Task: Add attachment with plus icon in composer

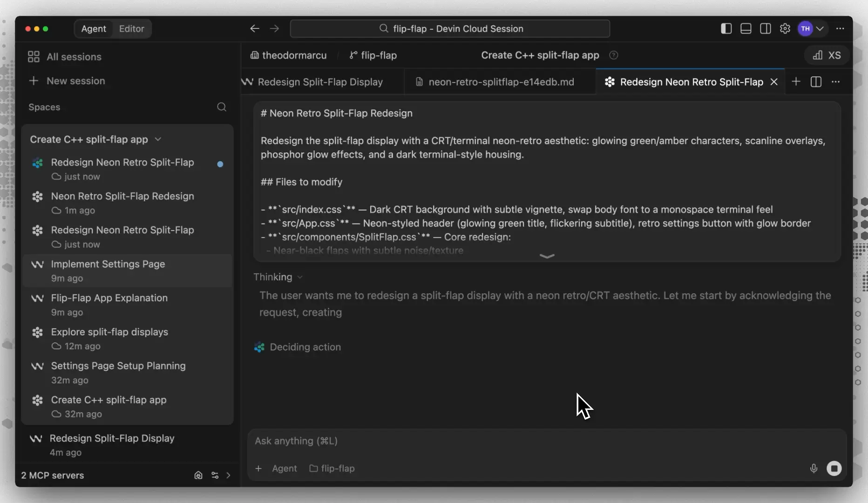Action: (258, 468)
